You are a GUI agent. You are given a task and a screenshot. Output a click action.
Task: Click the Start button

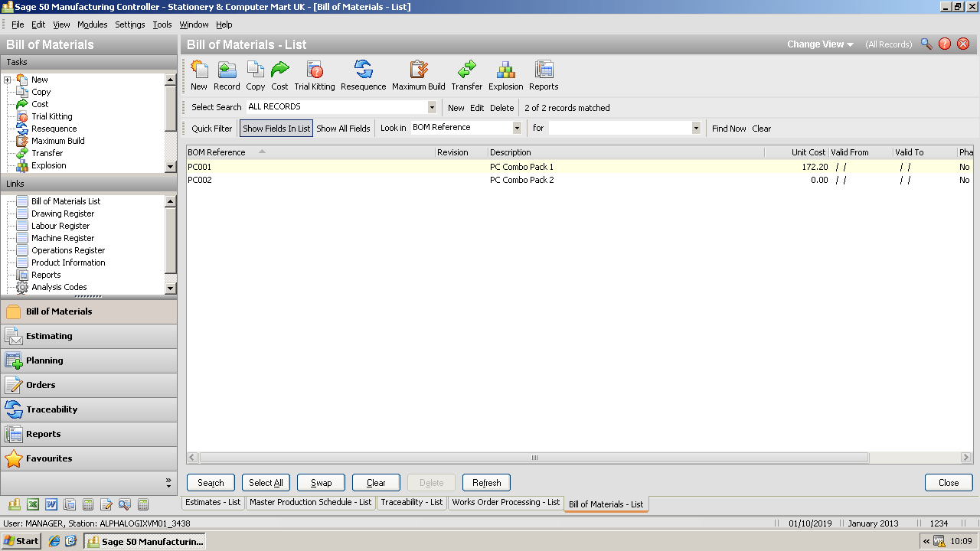click(x=21, y=541)
